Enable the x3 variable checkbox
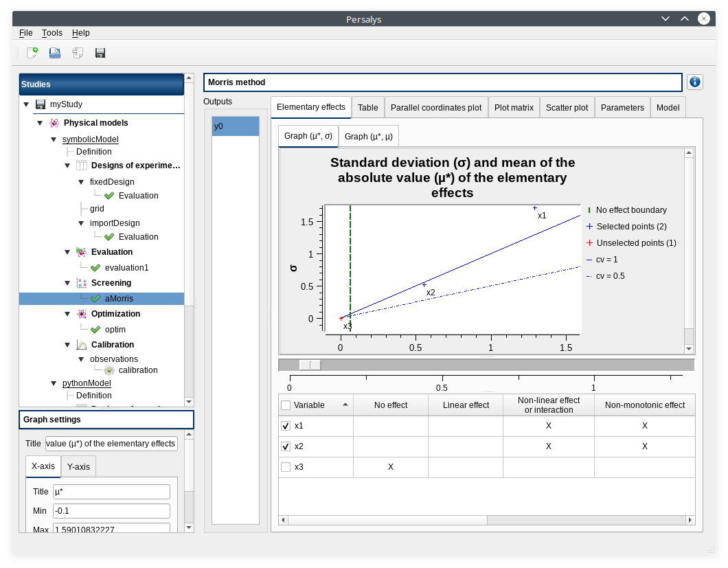This screenshot has height=568, width=728. coord(286,468)
